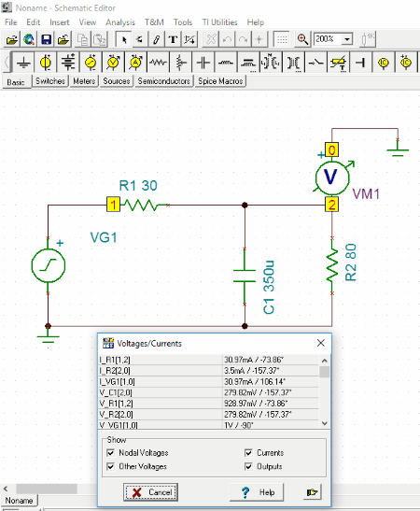Insert a capacitor component
The image size is (420, 511).
click(x=203, y=62)
